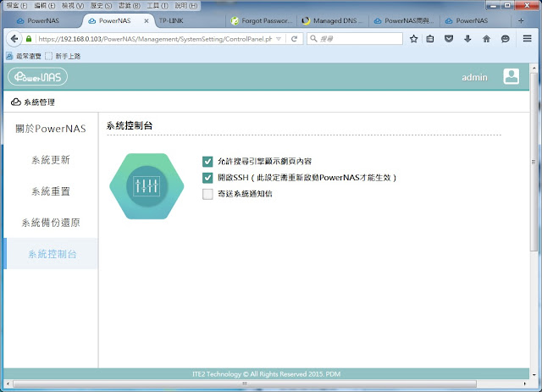Go to the browser home icon

(x=486, y=39)
